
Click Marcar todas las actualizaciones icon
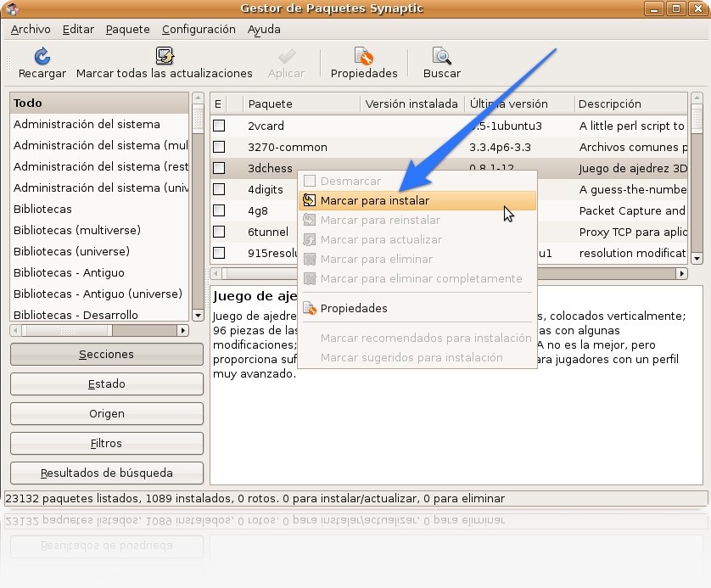[165, 57]
